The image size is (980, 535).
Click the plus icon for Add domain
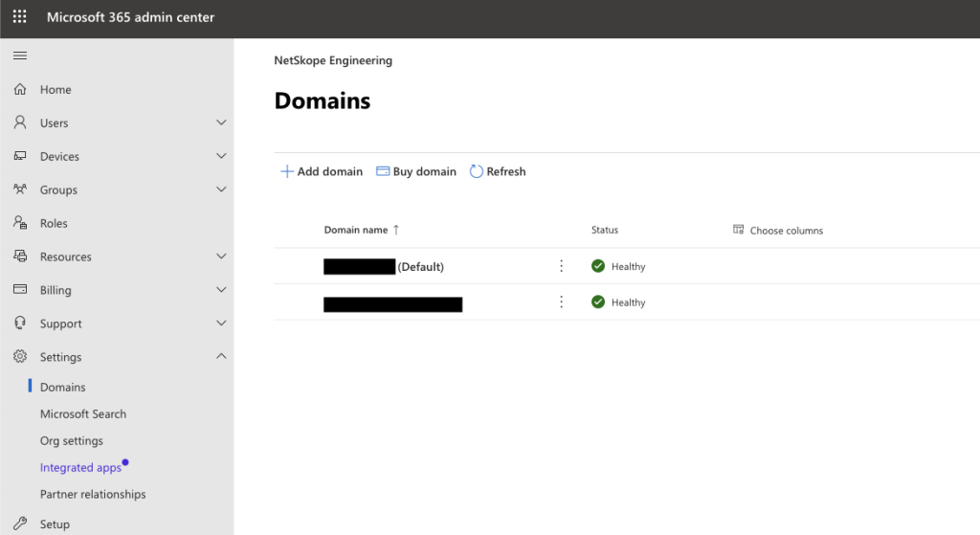tap(286, 171)
